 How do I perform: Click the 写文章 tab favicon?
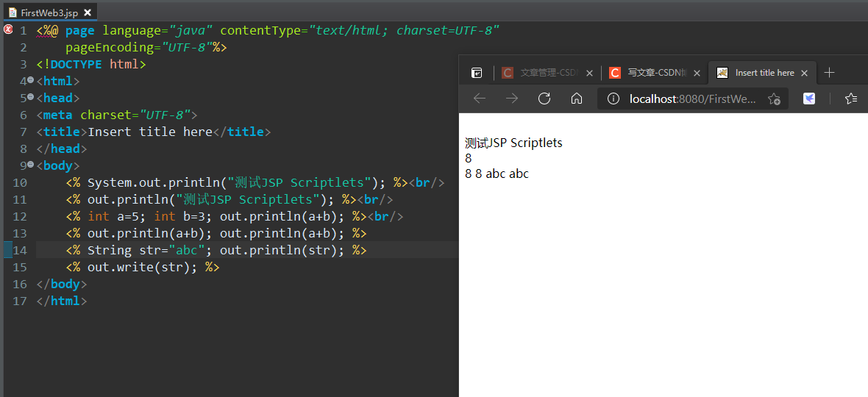614,73
